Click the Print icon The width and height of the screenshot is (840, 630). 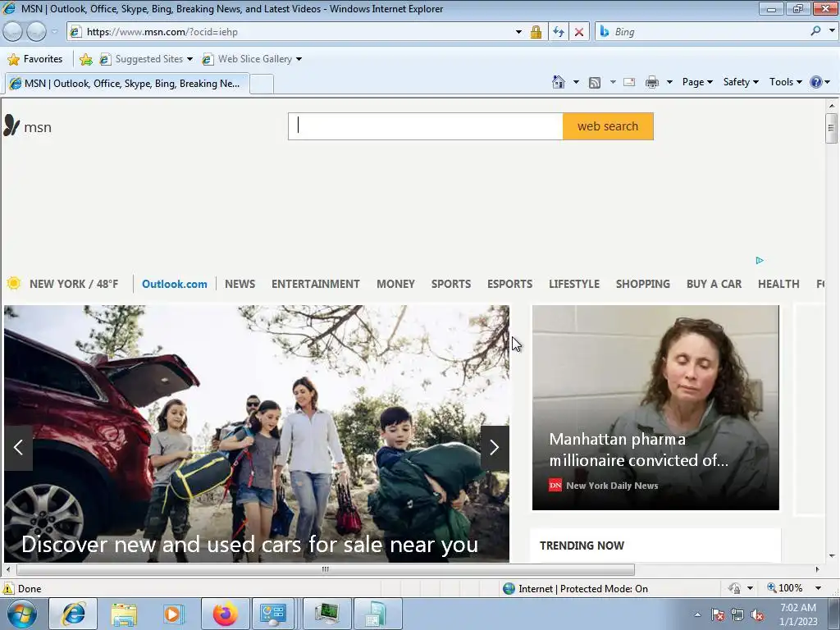pyautogui.click(x=652, y=82)
